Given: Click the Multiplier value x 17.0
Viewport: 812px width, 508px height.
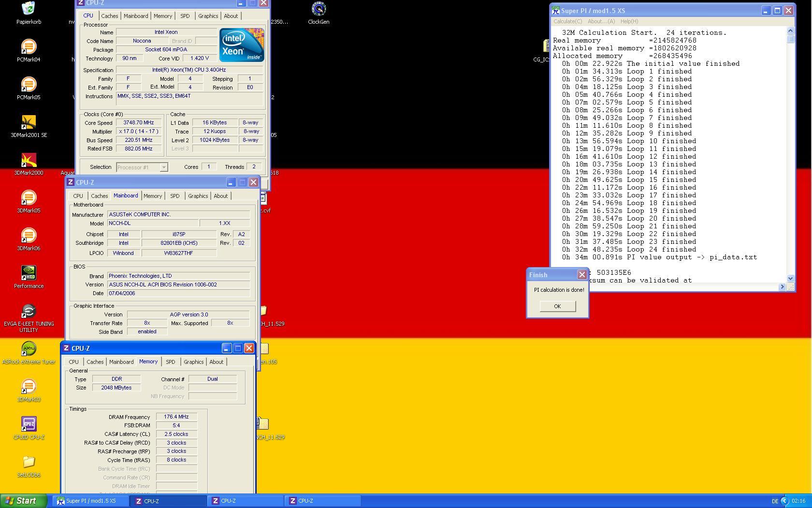Looking at the screenshot, I should click(x=139, y=132).
